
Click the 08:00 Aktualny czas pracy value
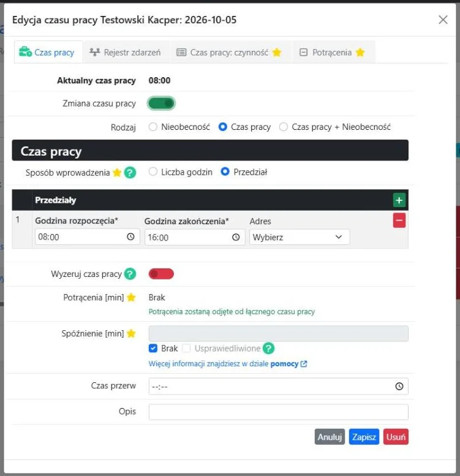[160, 80]
